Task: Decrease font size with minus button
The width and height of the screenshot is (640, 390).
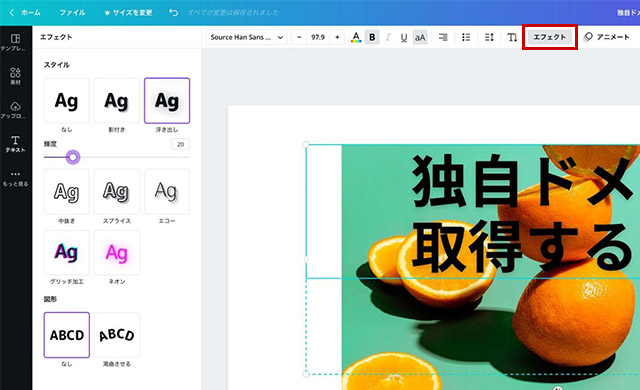Action: point(299,37)
